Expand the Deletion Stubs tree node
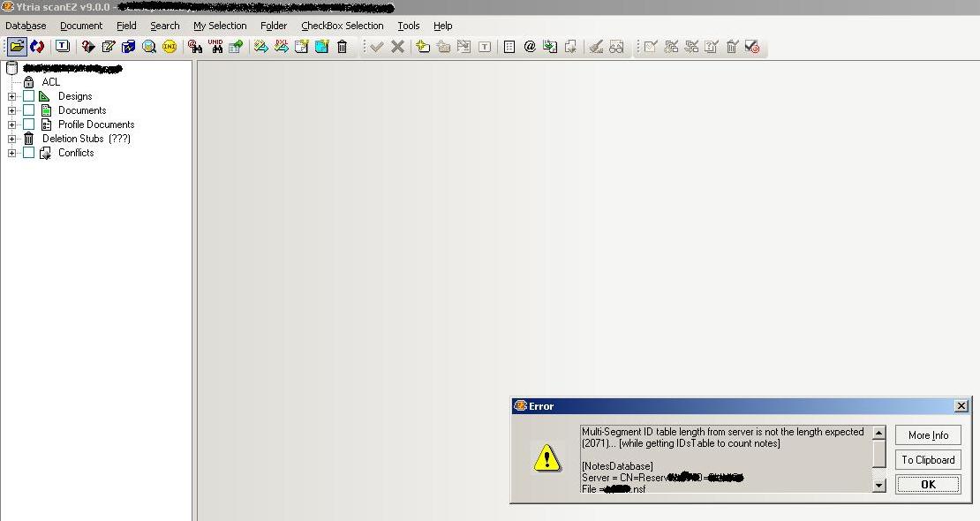The width and height of the screenshot is (980, 521). coord(11,139)
